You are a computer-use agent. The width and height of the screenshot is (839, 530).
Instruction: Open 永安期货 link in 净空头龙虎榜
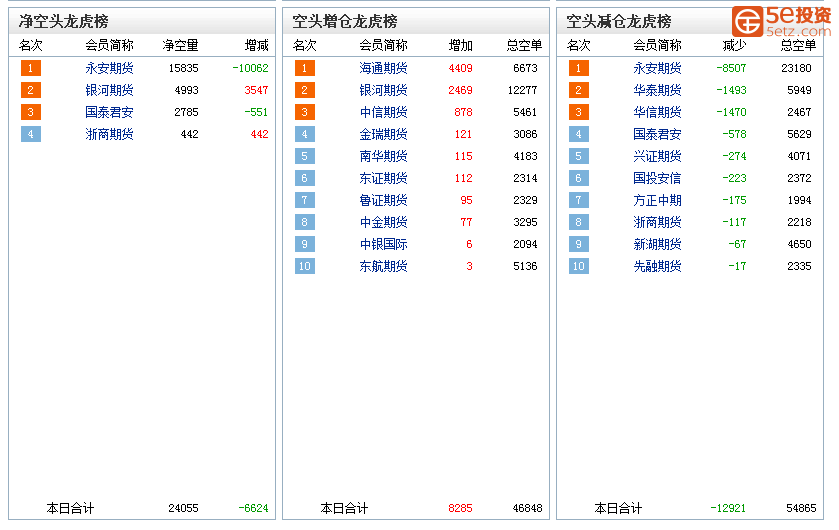(109, 68)
